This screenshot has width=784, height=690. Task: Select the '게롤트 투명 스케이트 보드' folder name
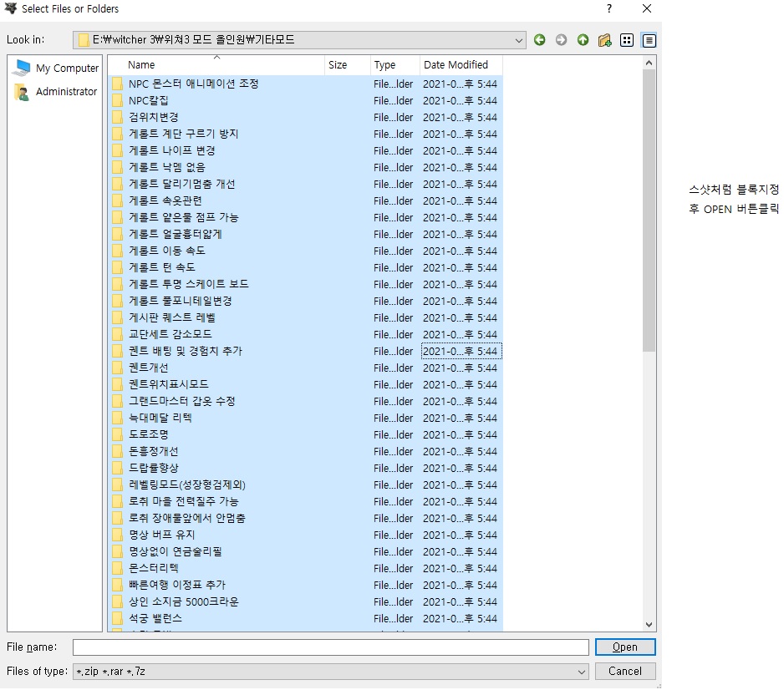[189, 284]
